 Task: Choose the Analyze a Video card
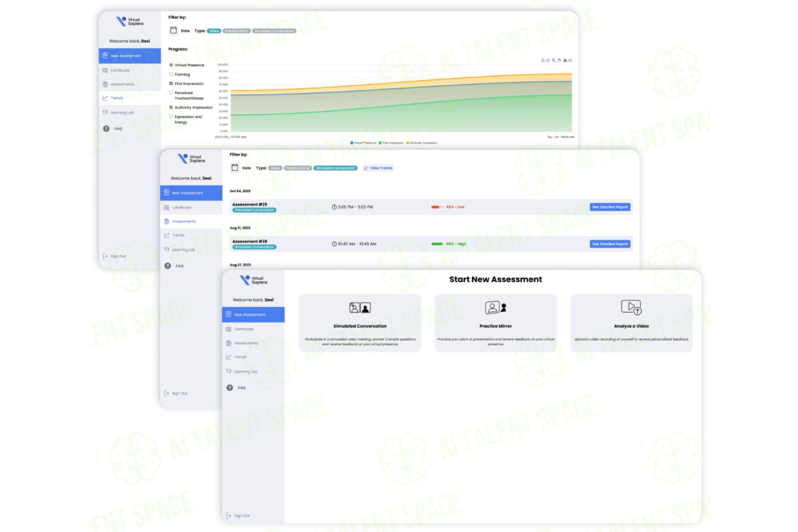click(x=631, y=323)
